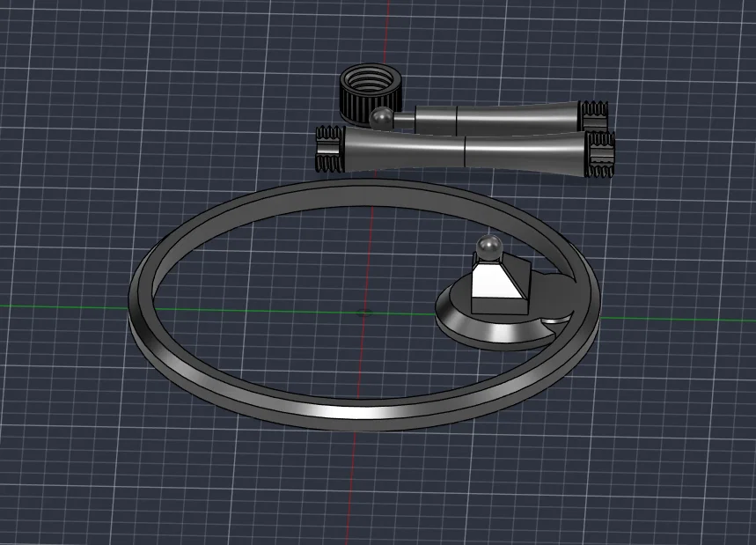Select the lower rod's left threaded end
Viewport: 756px width, 545px height.
point(330,149)
